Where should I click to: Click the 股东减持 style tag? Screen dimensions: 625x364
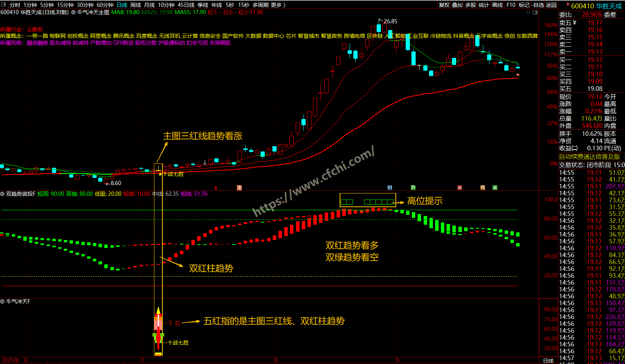click(x=60, y=43)
